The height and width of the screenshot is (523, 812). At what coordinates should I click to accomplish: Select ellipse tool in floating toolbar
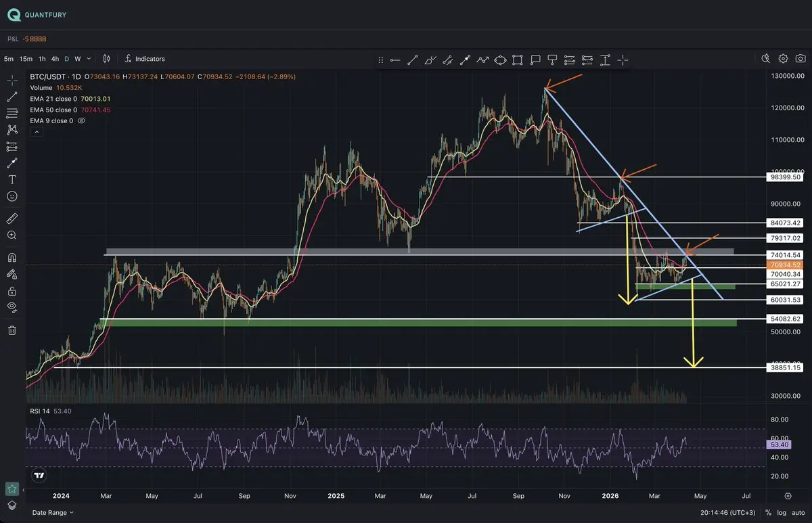click(500, 60)
